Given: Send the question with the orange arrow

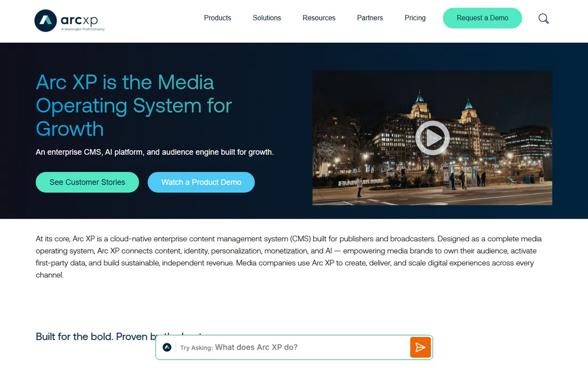Looking at the screenshot, I should coord(420,347).
